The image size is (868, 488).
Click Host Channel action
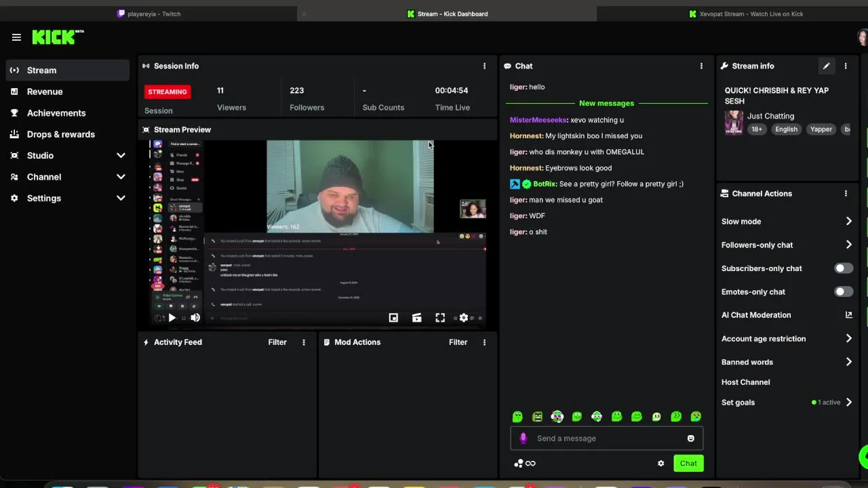745,382
